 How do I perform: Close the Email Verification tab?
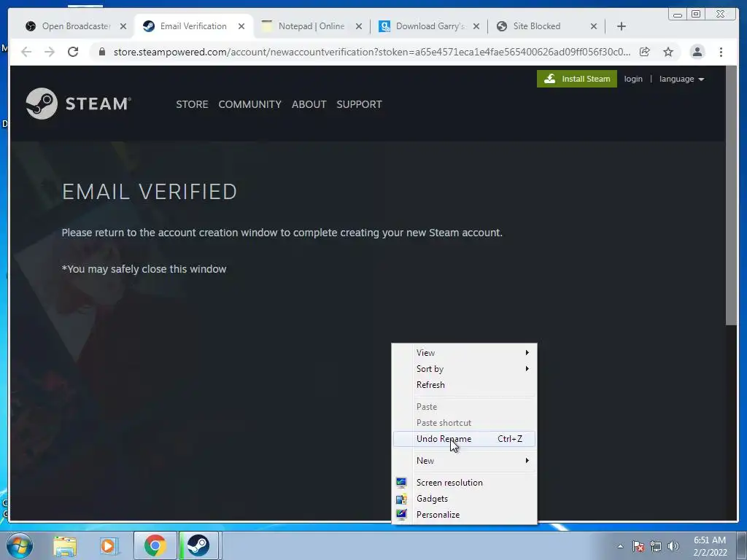click(x=241, y=27)
